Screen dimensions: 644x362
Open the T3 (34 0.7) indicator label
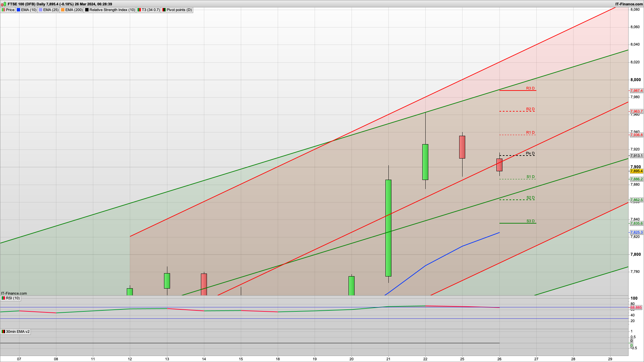click(x=149, y=10)
